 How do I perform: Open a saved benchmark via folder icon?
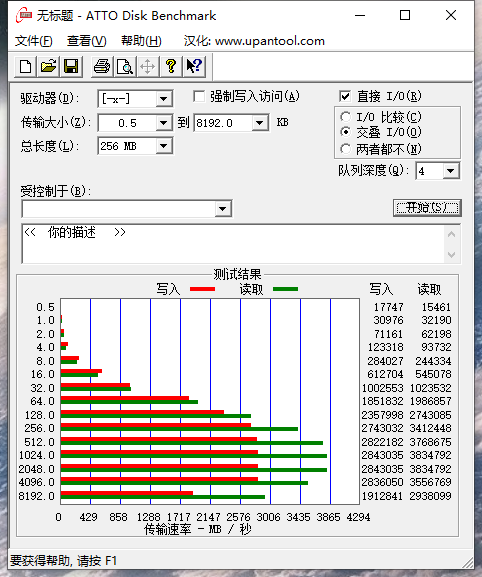point(48,67)
